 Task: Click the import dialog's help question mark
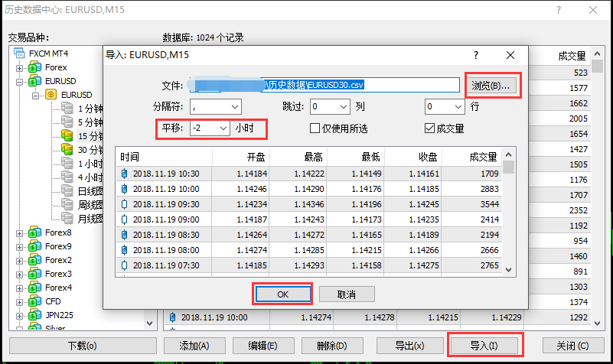pyautogui.click(x=475, y=55)
